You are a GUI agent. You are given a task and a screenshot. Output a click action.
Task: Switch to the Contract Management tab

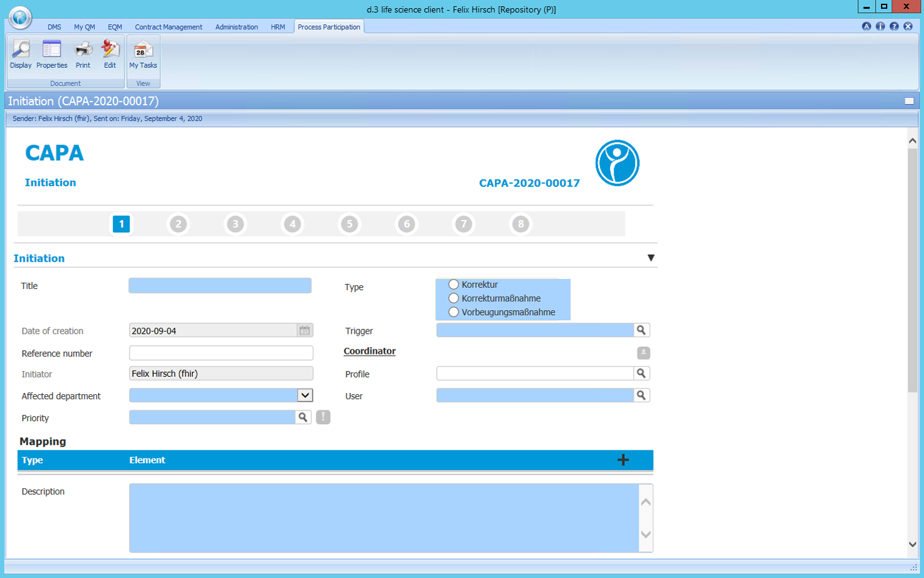(x=167, y=27)
